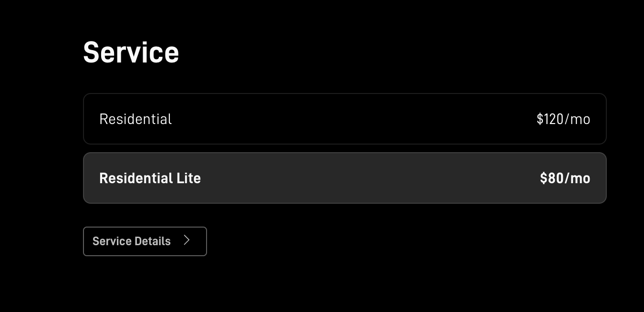Pick the more expensive Residential service
The width and height of the screenshot is (644, 312).
[344, 119]
